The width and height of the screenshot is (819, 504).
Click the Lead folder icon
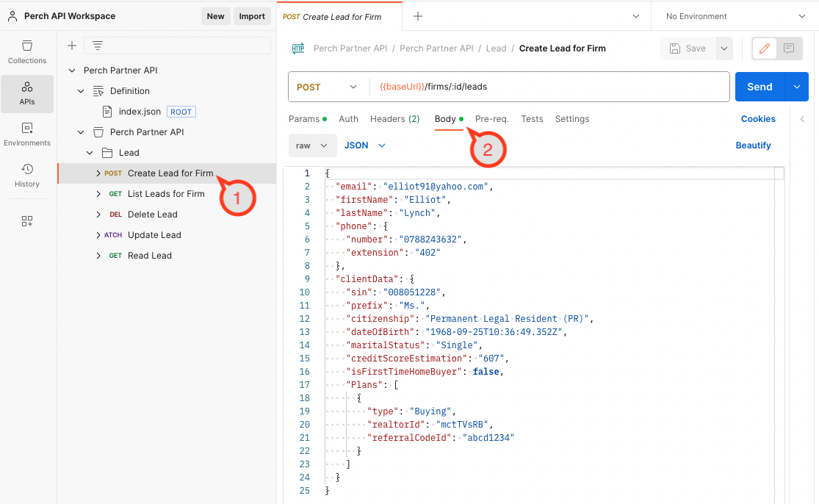(107, 153)
